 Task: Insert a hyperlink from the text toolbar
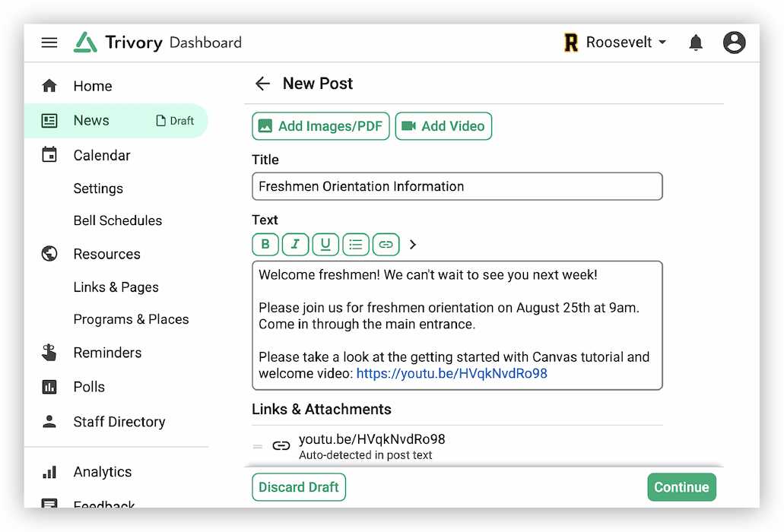(x=386, y=244)
